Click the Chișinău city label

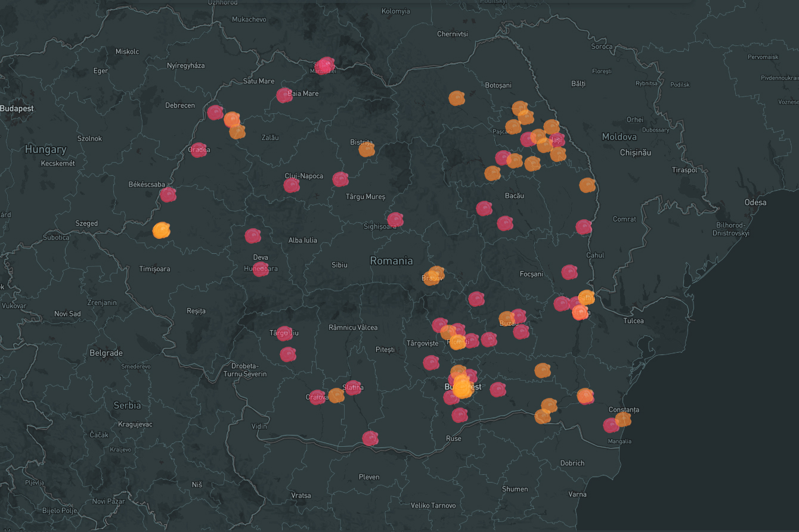[x=636, y=153]
